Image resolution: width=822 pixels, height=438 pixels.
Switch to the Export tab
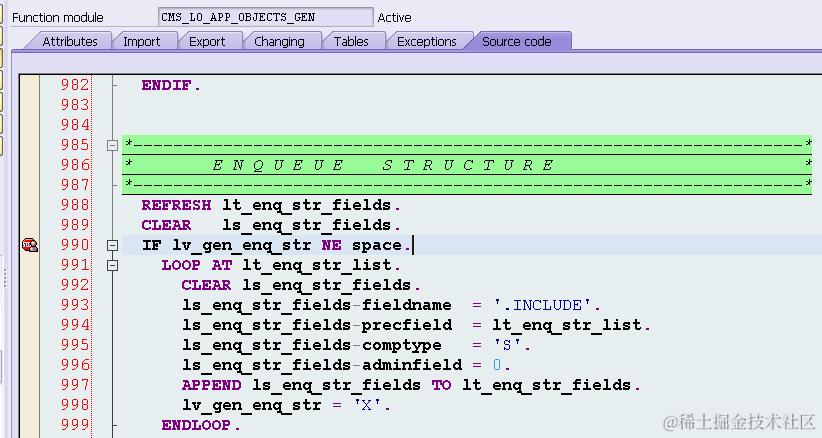(207, 41)
